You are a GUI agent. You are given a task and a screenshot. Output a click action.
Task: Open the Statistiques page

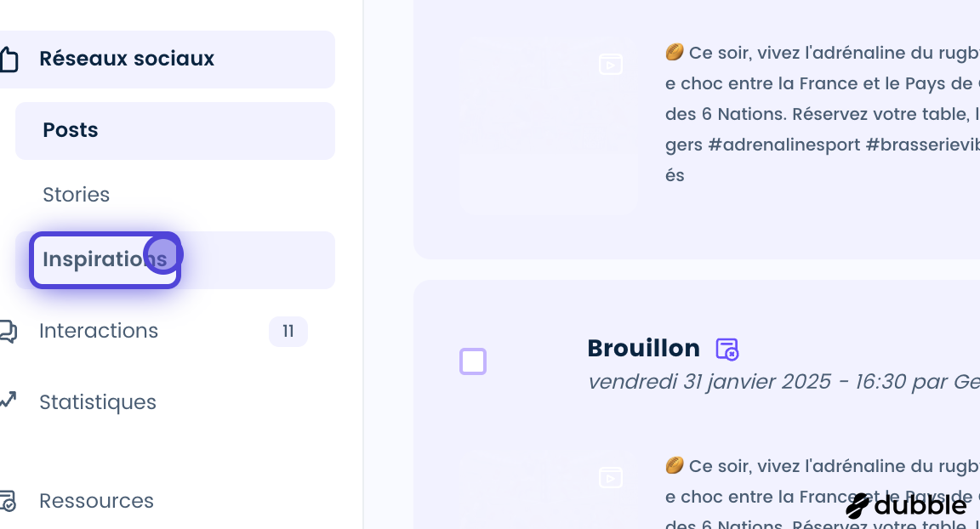(x=98, y=402)
